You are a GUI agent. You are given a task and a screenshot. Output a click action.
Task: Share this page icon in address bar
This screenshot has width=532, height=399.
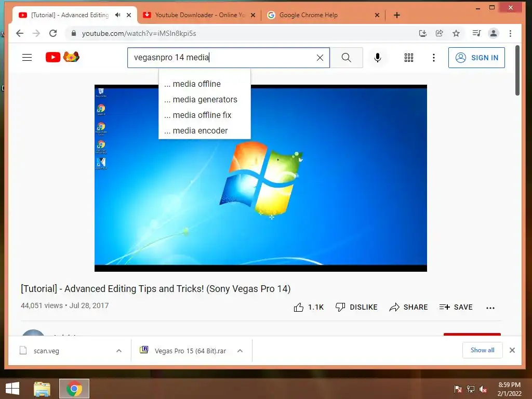(x=439, y=33)
